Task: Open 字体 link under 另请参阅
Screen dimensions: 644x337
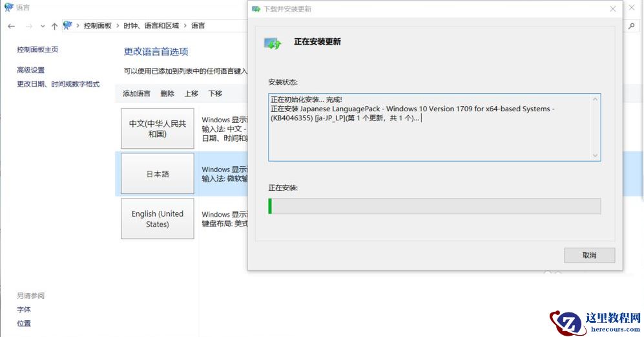Action: 24,309
